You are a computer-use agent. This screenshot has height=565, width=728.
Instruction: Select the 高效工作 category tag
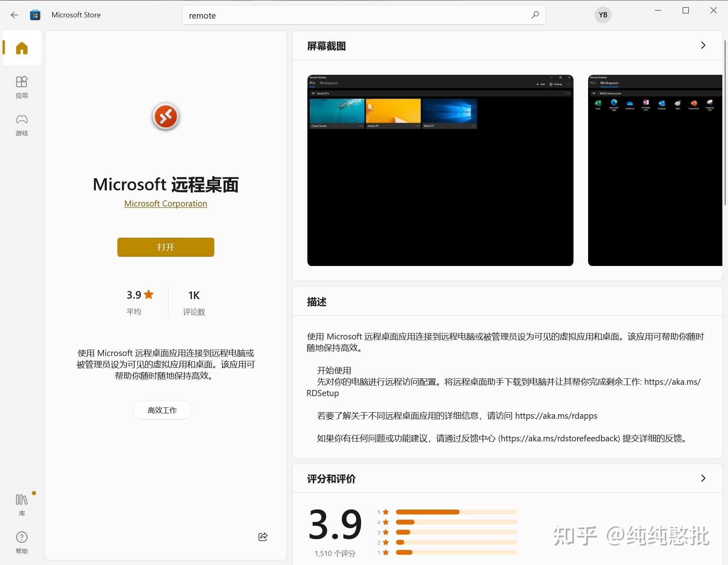[x=162, y=410]
